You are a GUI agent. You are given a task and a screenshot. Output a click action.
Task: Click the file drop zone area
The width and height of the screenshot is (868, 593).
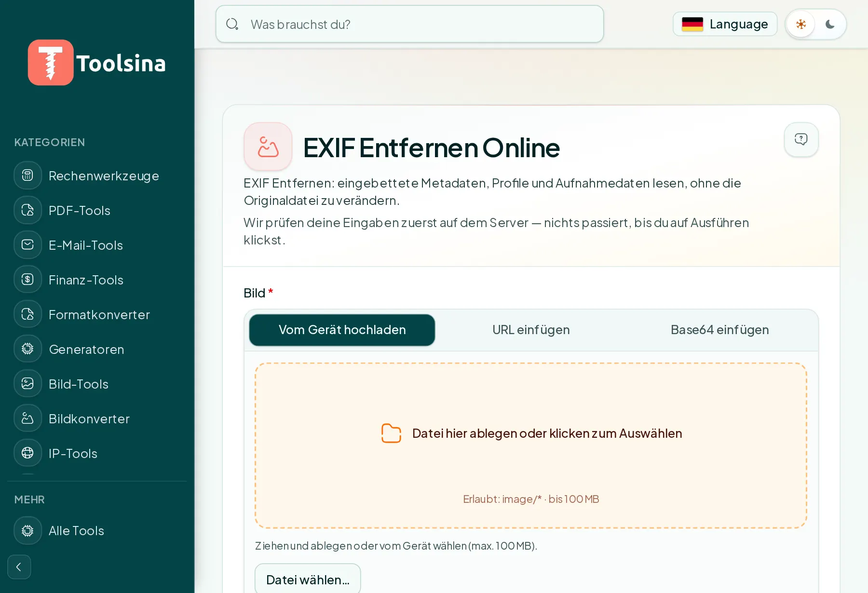(531, 445)
